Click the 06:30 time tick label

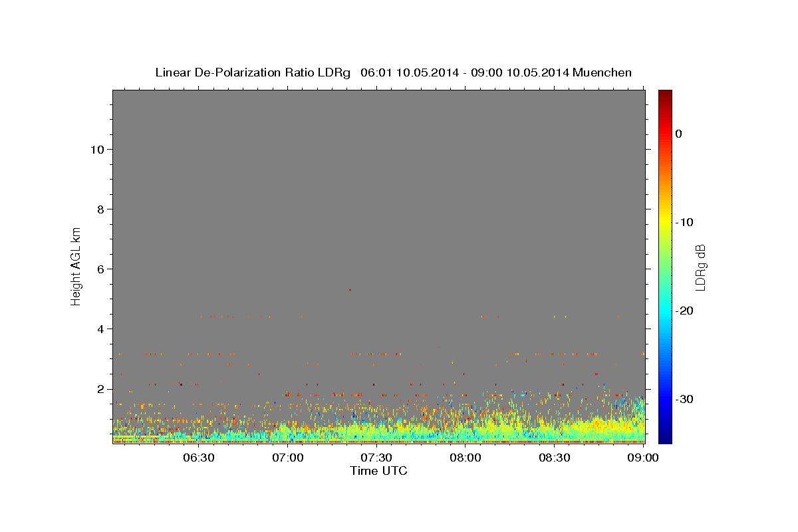(199, 458)
